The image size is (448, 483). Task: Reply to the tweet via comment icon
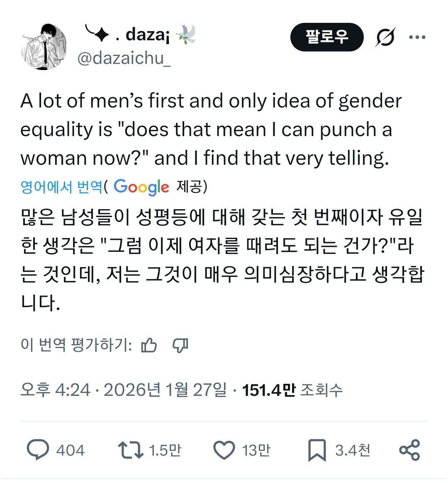click(38, 450)
